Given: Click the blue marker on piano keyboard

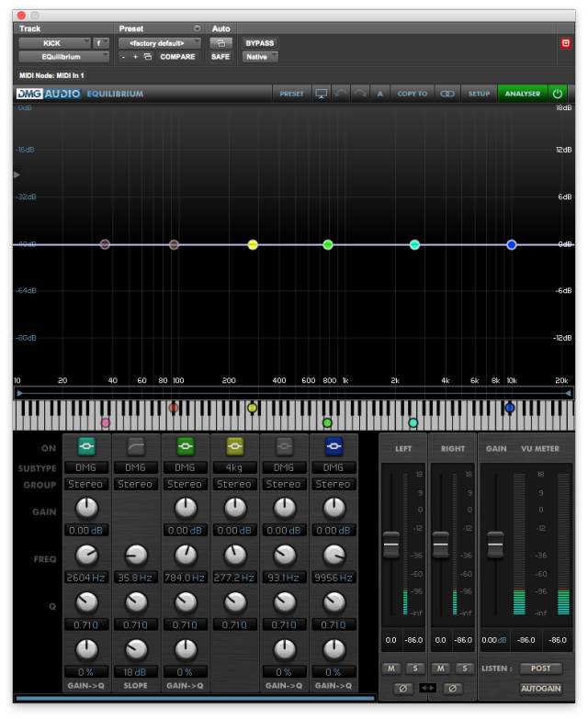Looking at the screenshot, I should [x=510, y=407].
